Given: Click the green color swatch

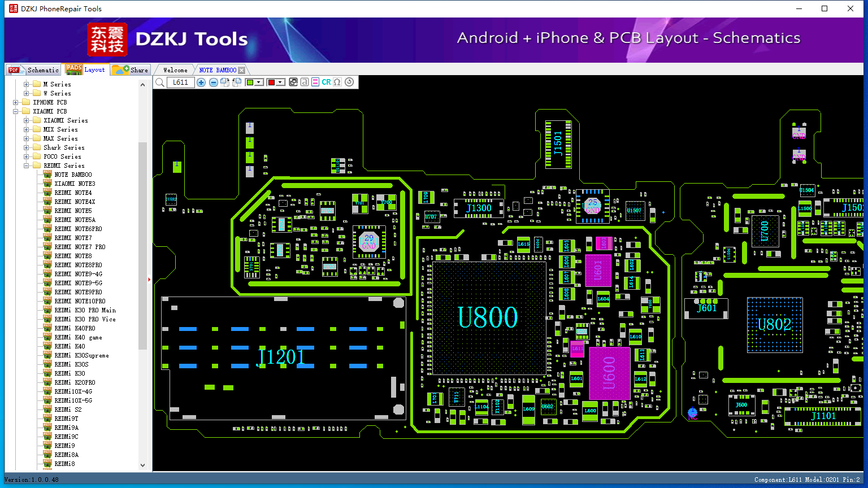Looking at the screenshot, I should tap(250, 82).
